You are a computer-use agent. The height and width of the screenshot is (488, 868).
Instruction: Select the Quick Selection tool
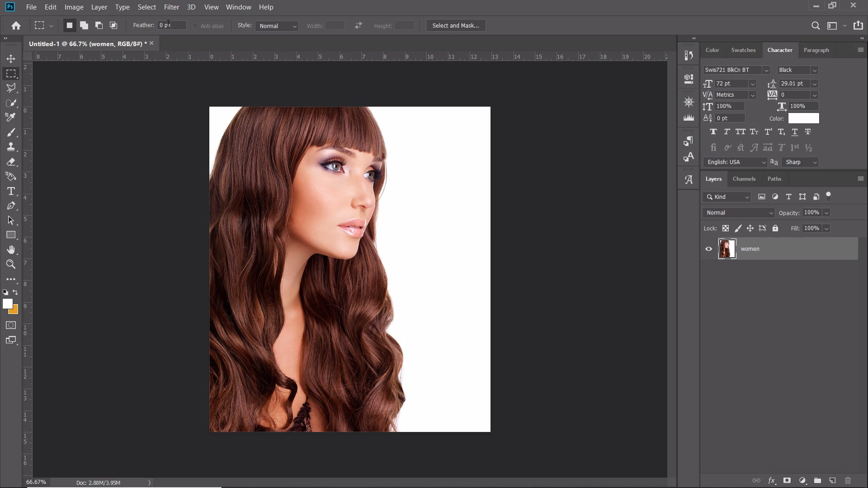tap(11, 103)
